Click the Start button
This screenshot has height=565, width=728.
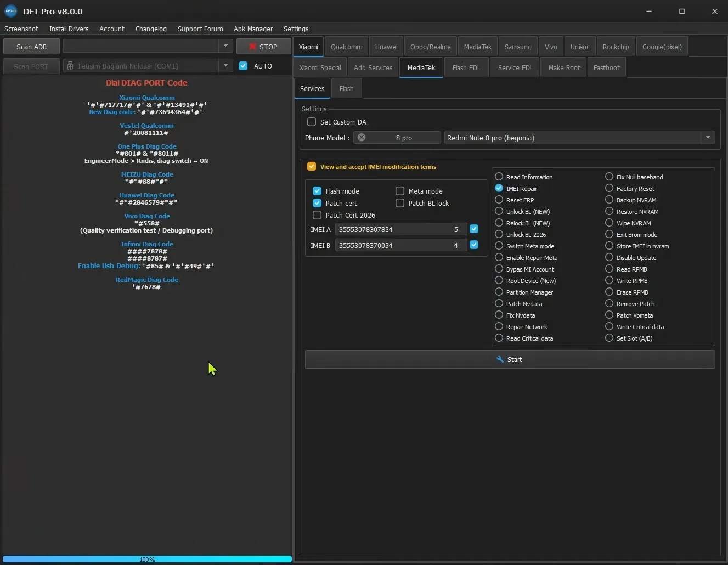pos(510,359)
